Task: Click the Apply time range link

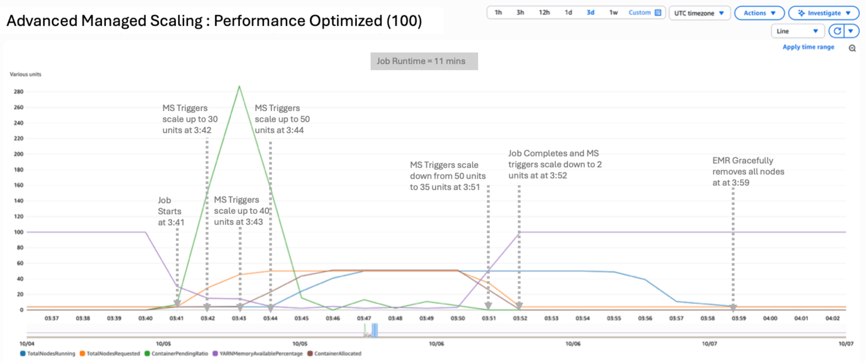Action: [x=808, y=47]
